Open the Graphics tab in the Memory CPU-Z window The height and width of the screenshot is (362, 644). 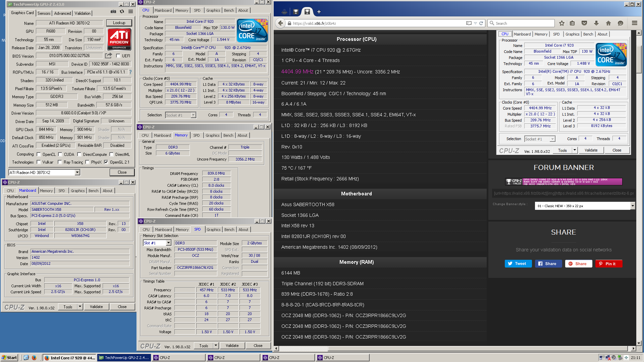pyautogui.click(x=213, y=135)
